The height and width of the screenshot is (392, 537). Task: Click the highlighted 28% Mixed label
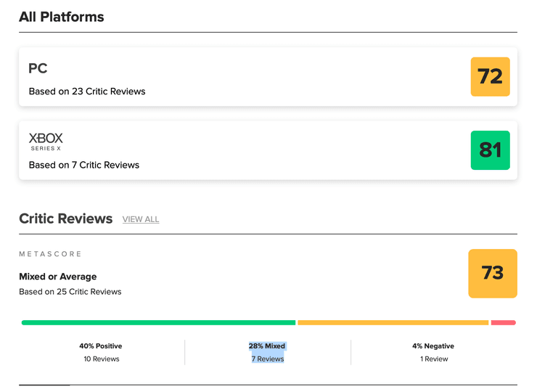coord(267,346)
